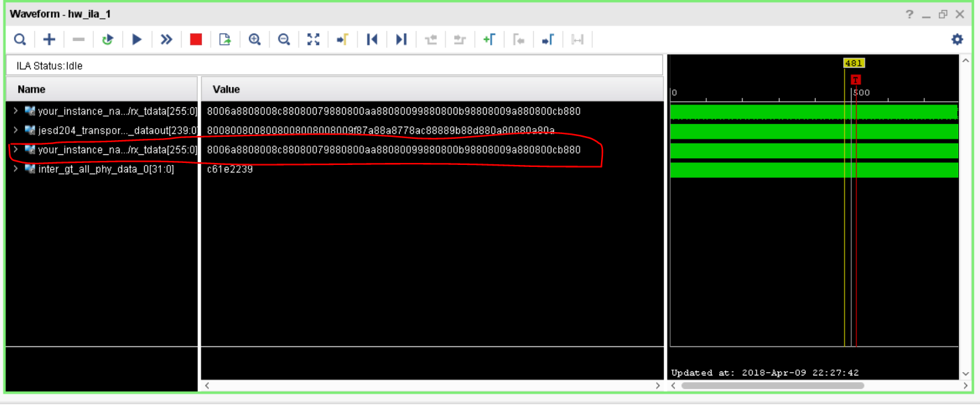The width and height of the screenshot is (980, 409).
Task: Click the red T trigger marker
Action: [x=856, y=80]
